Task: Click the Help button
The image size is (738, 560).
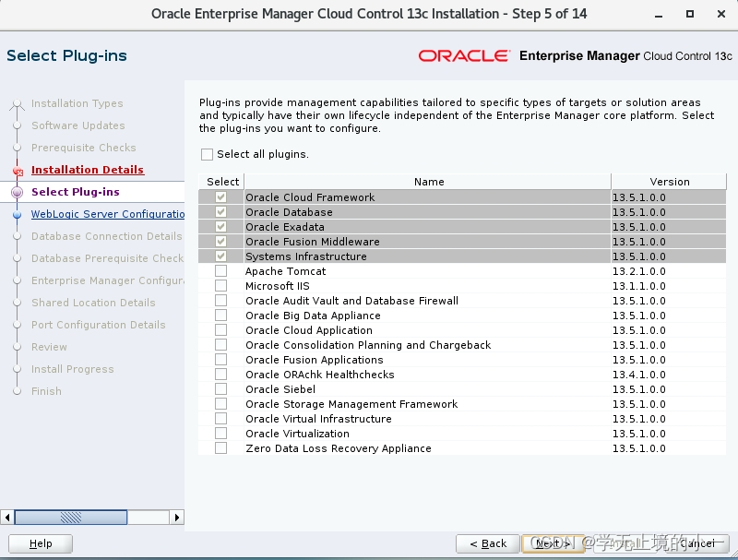Action: pos(40,543)
